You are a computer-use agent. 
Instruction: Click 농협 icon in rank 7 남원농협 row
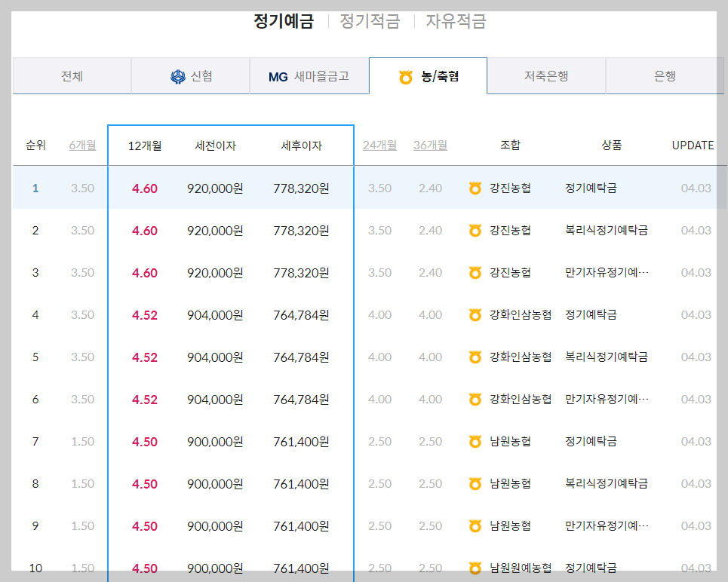475,441
